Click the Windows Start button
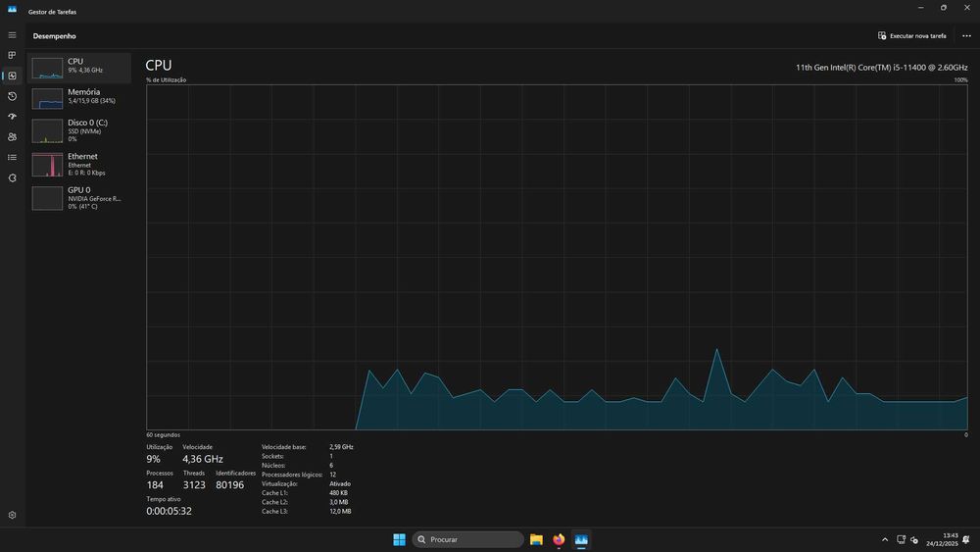 coord(399,539)
